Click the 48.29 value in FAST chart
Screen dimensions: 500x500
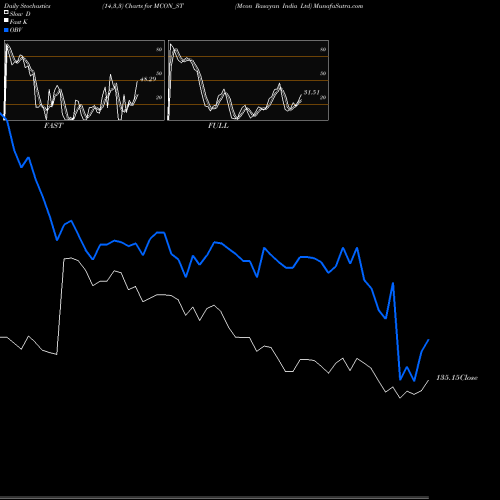coord(148,79)
